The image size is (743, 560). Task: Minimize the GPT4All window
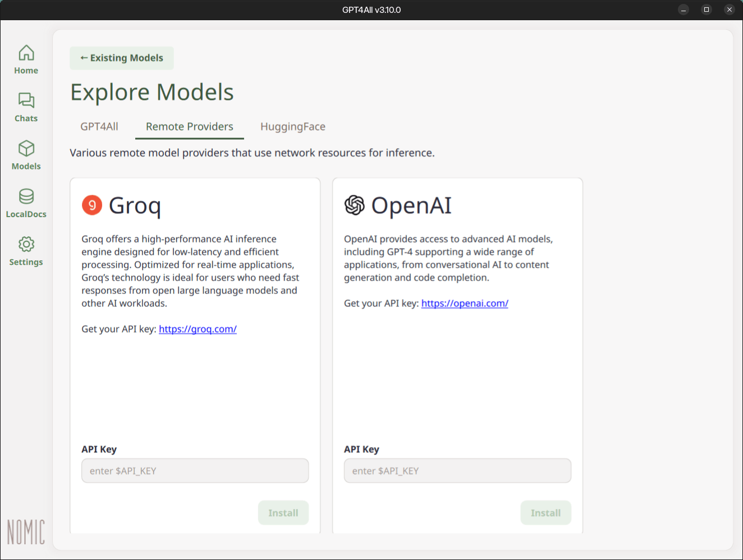tap(684, 10)
